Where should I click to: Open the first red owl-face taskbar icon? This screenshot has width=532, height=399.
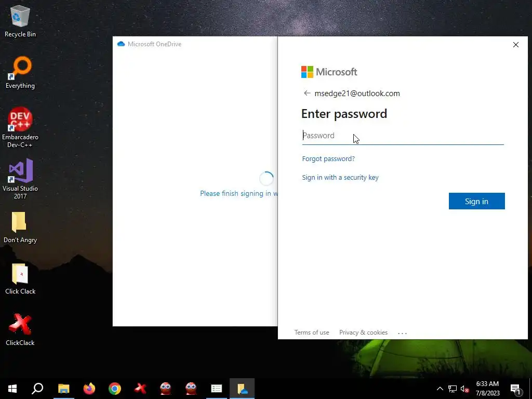(166, 389)
